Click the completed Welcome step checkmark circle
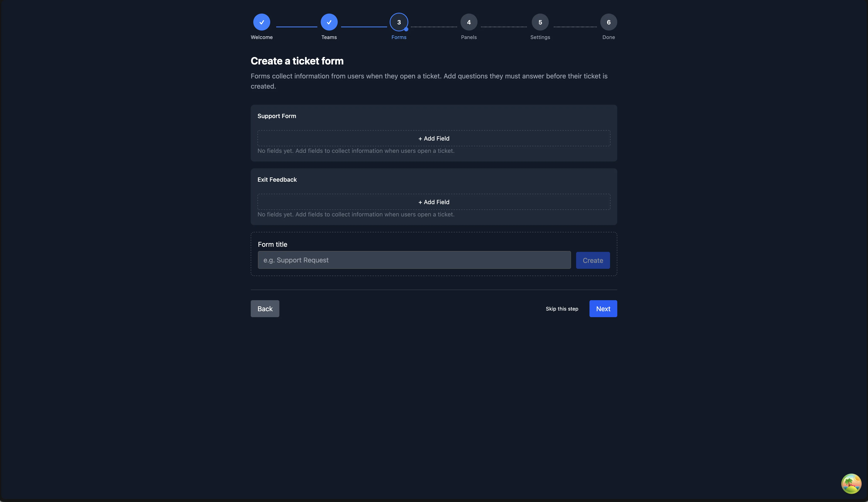 click(x=261, y=22)
